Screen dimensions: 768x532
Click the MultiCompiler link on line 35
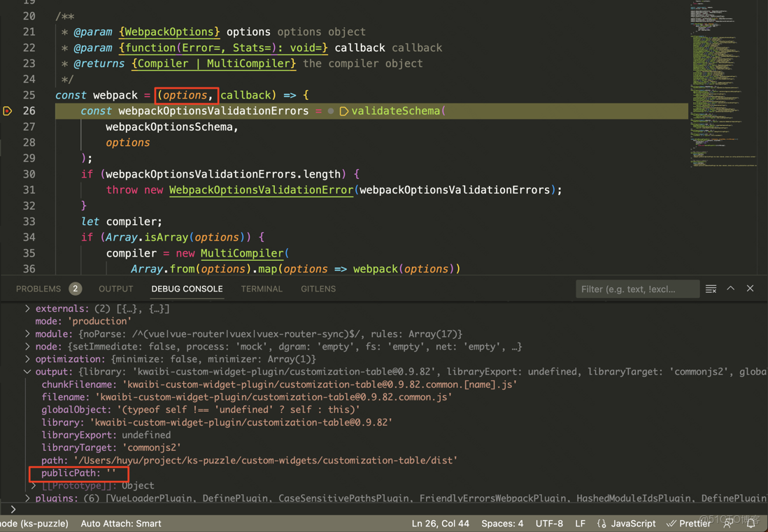[242, 253]
